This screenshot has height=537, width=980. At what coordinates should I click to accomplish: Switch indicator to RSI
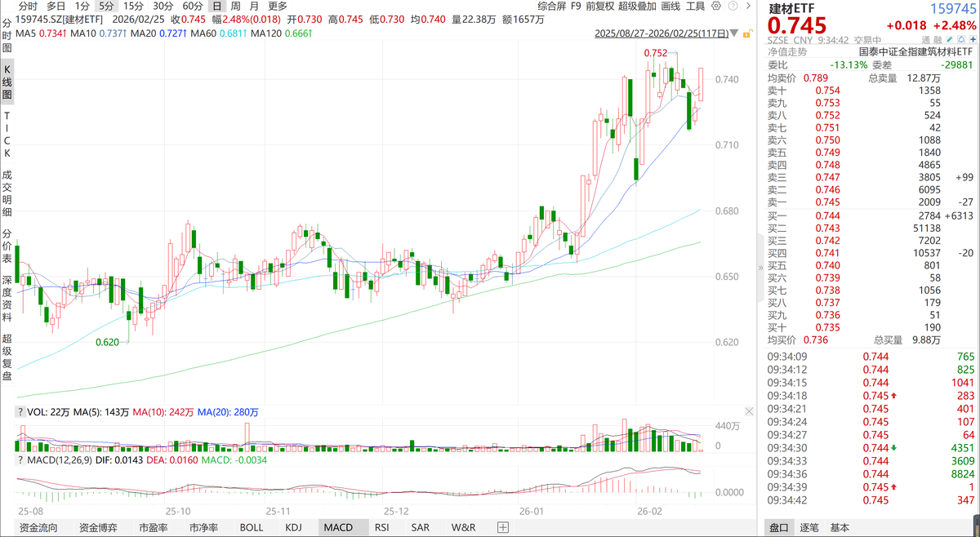[382, 528]
